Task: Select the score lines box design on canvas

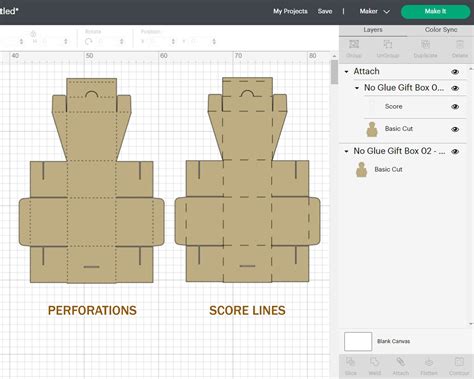Action: click(x=247, y=180)
